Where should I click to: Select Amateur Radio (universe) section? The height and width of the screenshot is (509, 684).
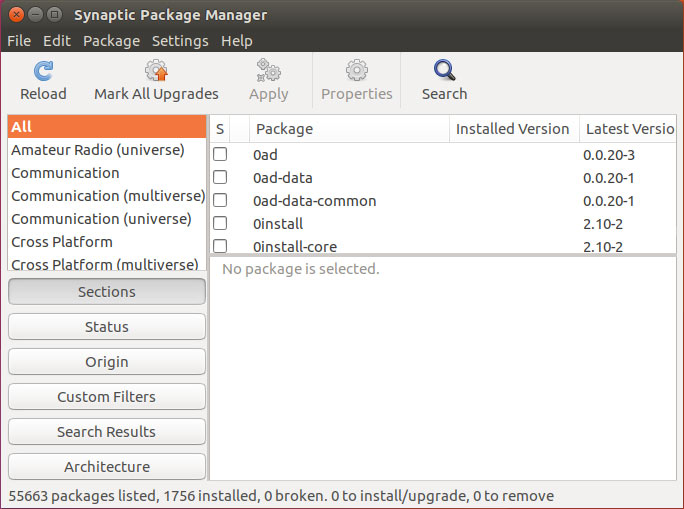click(107, 150)
